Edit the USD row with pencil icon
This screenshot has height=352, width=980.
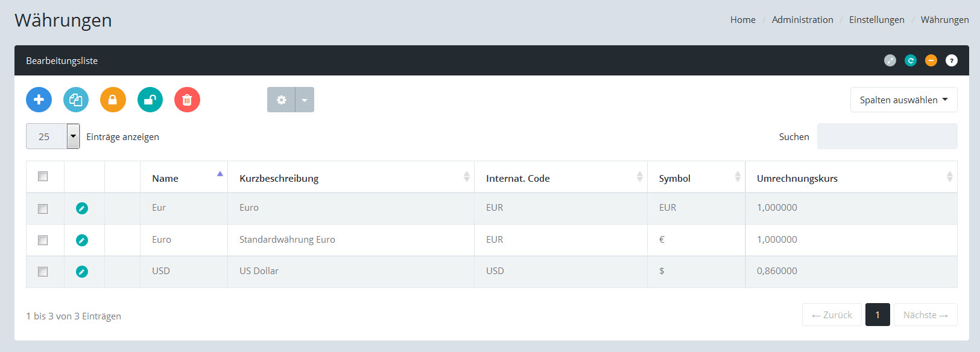tap(82, 272)
